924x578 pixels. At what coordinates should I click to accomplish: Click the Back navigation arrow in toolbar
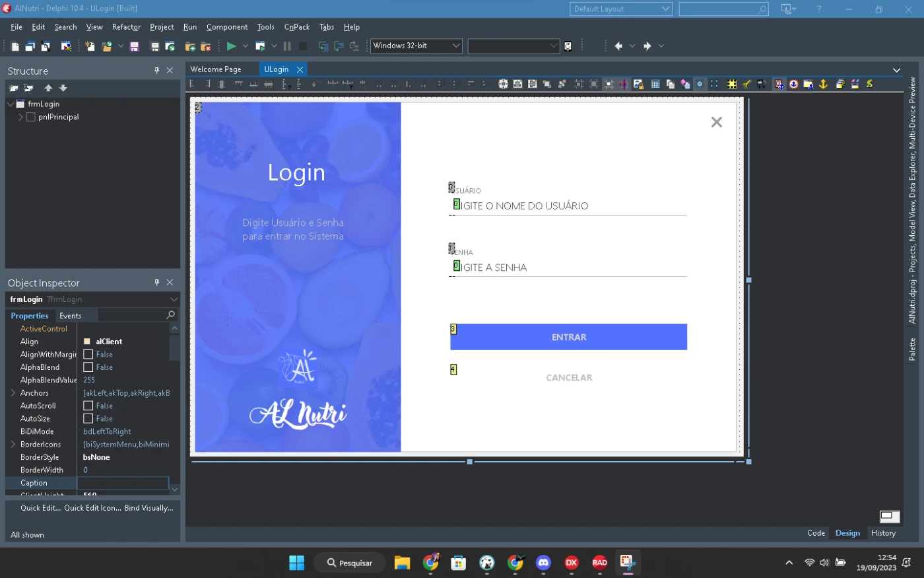coord(618,46)
